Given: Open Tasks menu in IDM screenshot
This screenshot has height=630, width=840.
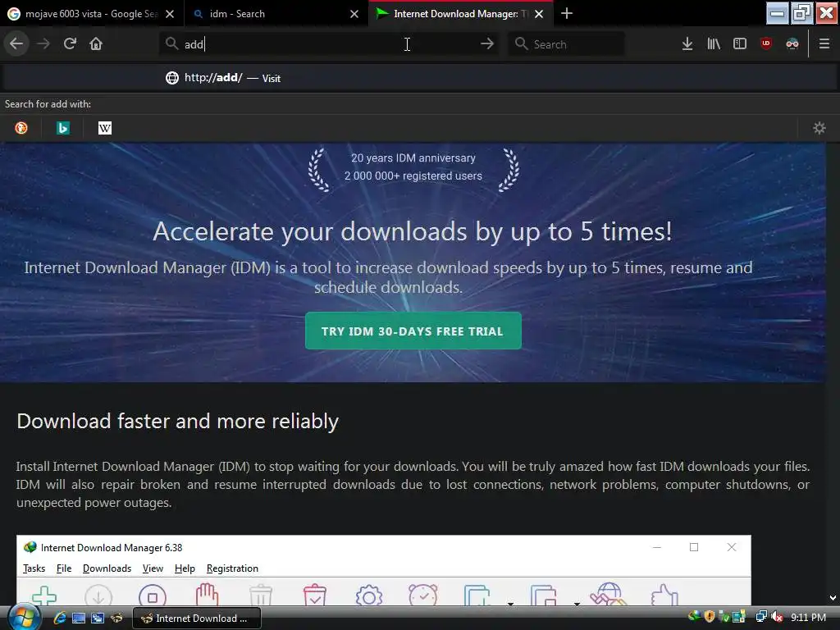Looking at the screenshot, I should click(34, 568).
